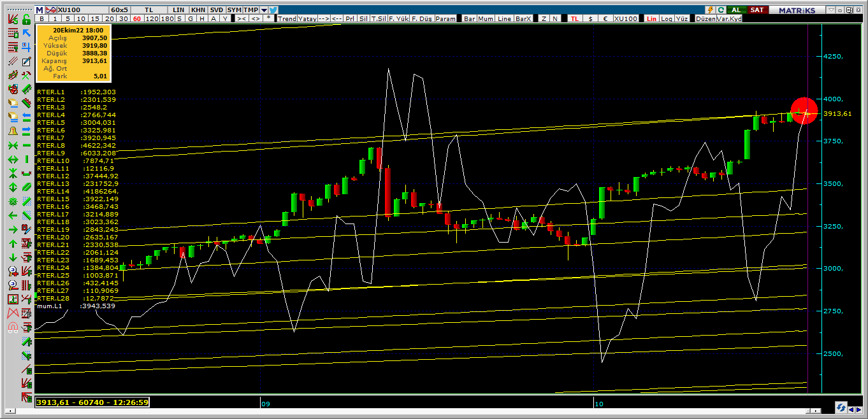868x419 pixels.
Task: Select the green vertical line tool
Action: (x=26, y=159)
